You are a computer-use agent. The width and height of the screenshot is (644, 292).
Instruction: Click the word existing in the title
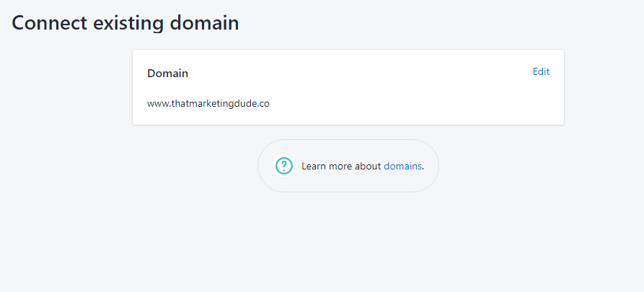click(x=128, y=24)
